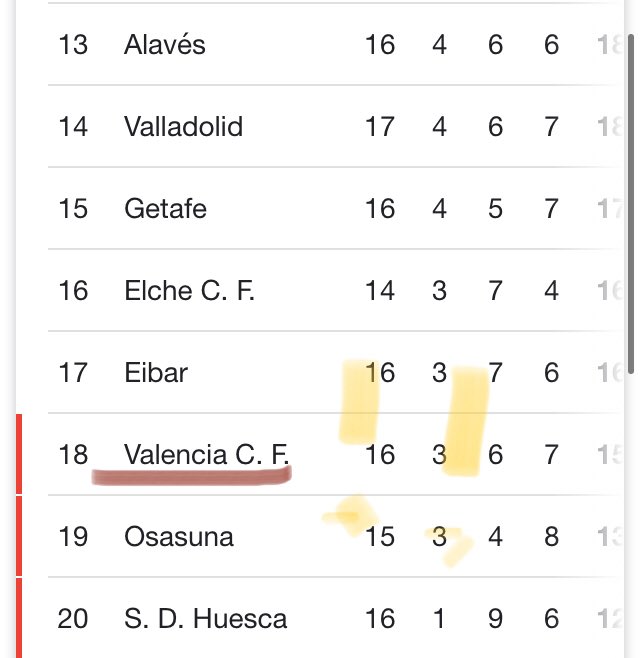Select the Eibar team name

pyautogui.click(x=156, y=373)
